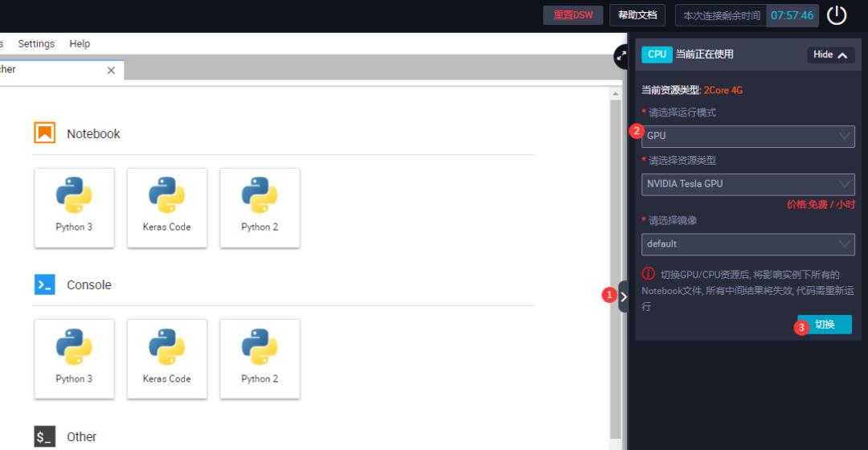Launch Python 3 notebook

[x=74, y=207]
